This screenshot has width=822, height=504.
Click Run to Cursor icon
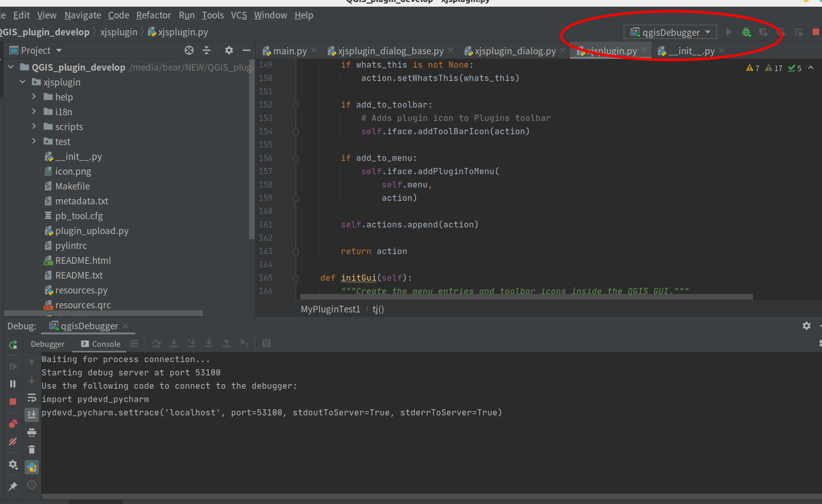click(244, 344)
